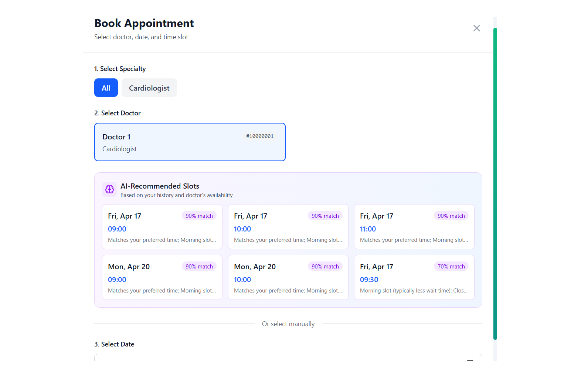The image size is (588, 372).
Task: Click the green dialog scrollbar thumb
Action: (495, 183)
